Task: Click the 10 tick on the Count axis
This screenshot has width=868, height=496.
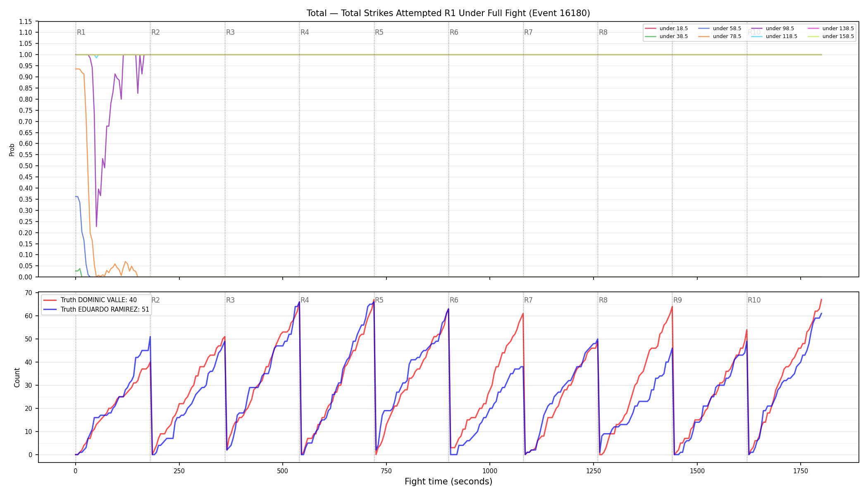Action: tap(29, 432)
